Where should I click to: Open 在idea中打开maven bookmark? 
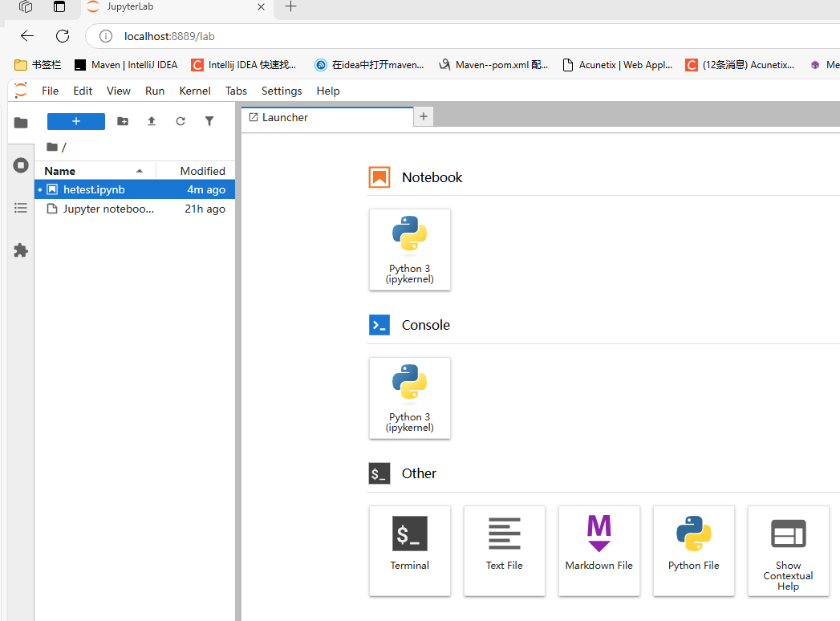click(370, 65)
